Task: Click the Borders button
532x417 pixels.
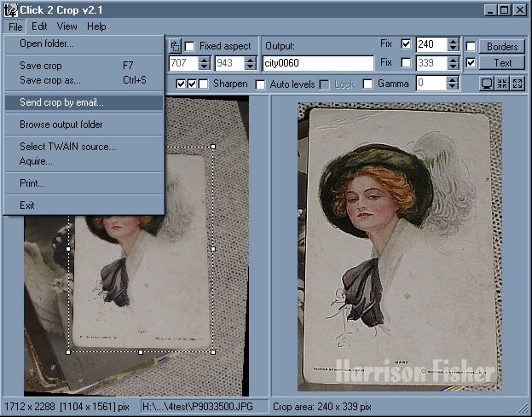Action: click(502, 47)
